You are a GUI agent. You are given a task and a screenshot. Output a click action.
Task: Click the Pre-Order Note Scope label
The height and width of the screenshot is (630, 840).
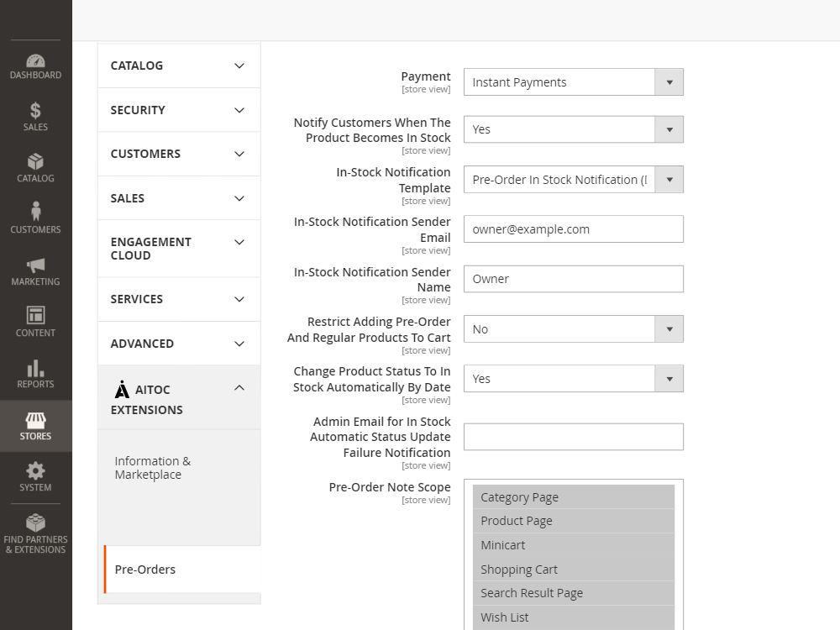(x=390, y=487)
